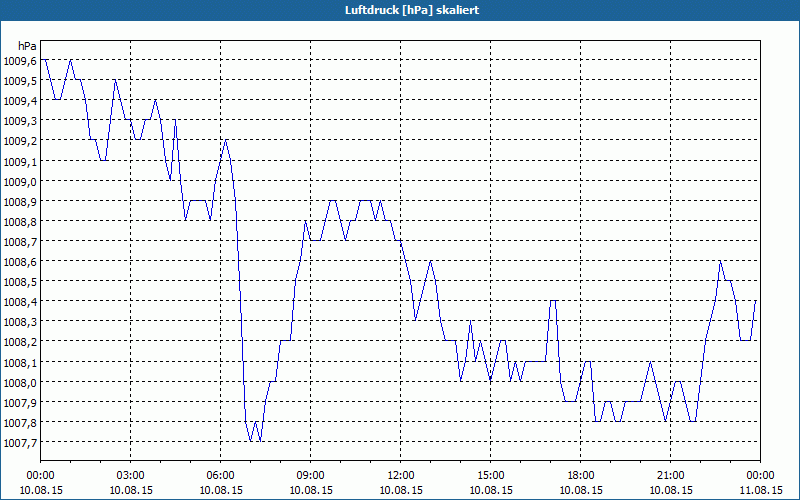Select the 10.08.15 date under 18:00
Screen dimensions: 800x500
point(581,490)
